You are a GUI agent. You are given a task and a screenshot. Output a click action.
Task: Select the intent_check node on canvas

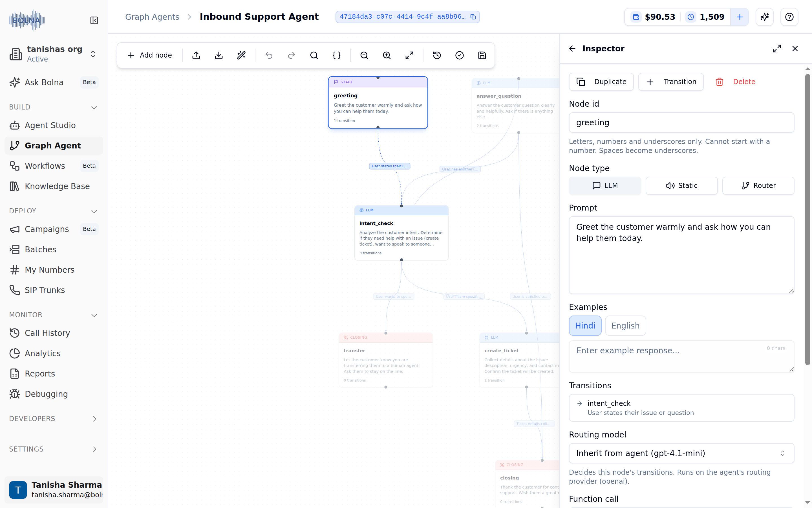coord(401,233)
